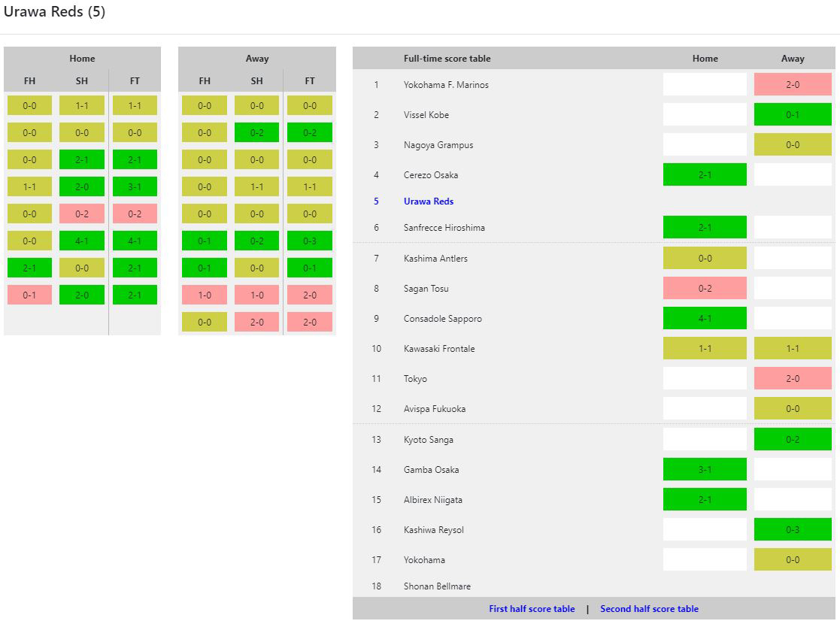Viewport: 840px width, 624px height.
Task: Click the 1-1 second-half score in Away panel
Action: click(x=256, y=187)
